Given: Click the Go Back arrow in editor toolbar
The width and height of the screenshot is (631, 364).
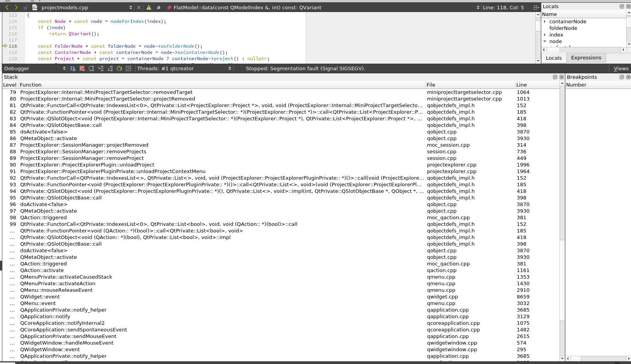Looking at the screenshot, I should pos(7,7).
